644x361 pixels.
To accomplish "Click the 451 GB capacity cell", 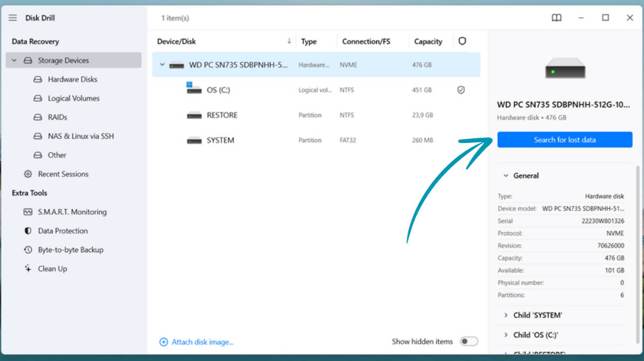I will (422, 90).
